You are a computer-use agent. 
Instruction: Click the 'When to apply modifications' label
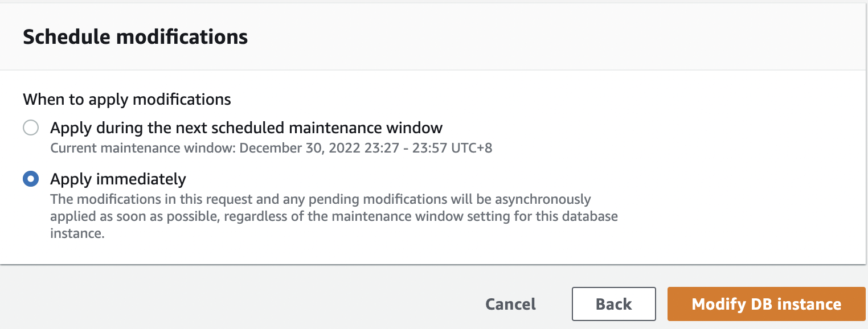point(127,100)
